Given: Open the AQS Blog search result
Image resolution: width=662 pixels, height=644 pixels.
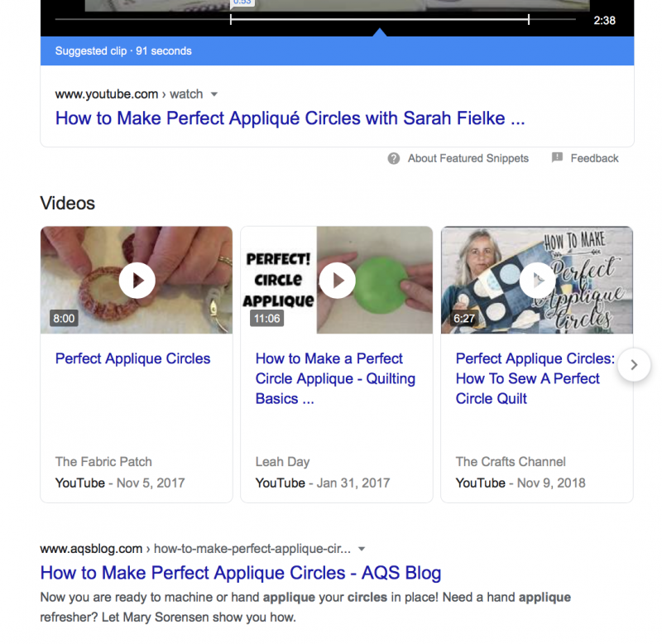Looking at the screenshot, I should (x=240, y=573).
